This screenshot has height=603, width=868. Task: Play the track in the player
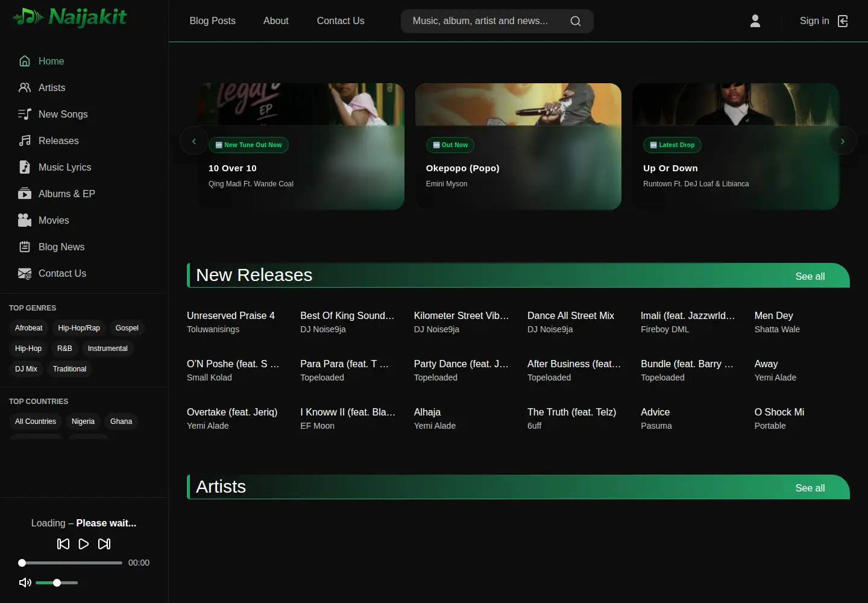coord(84,544)
